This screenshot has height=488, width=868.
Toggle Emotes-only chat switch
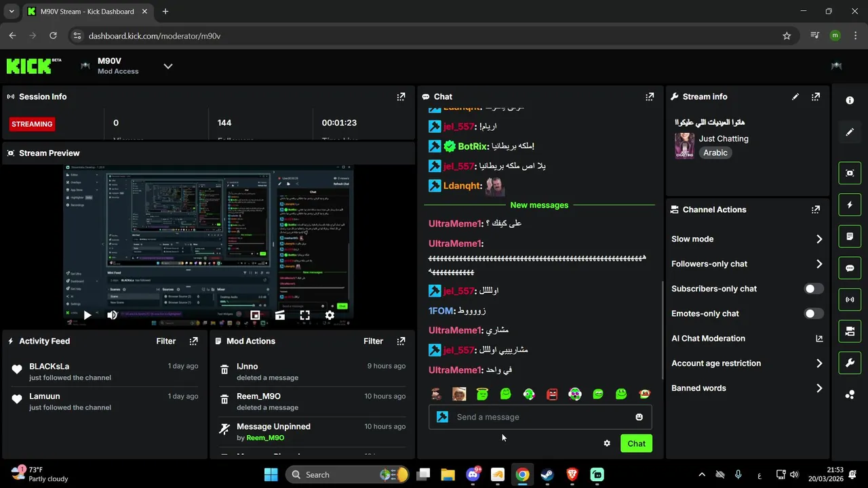point(814,314)
